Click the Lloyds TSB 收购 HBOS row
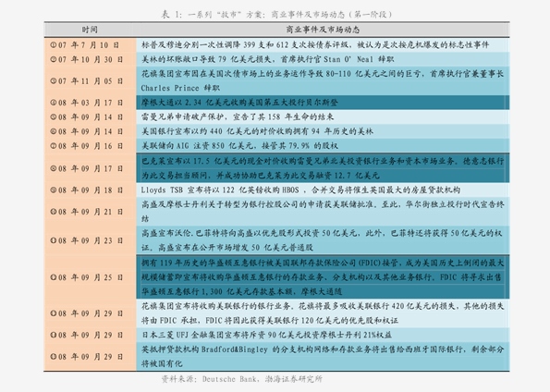The image size is (550, 392). [323, 190]
